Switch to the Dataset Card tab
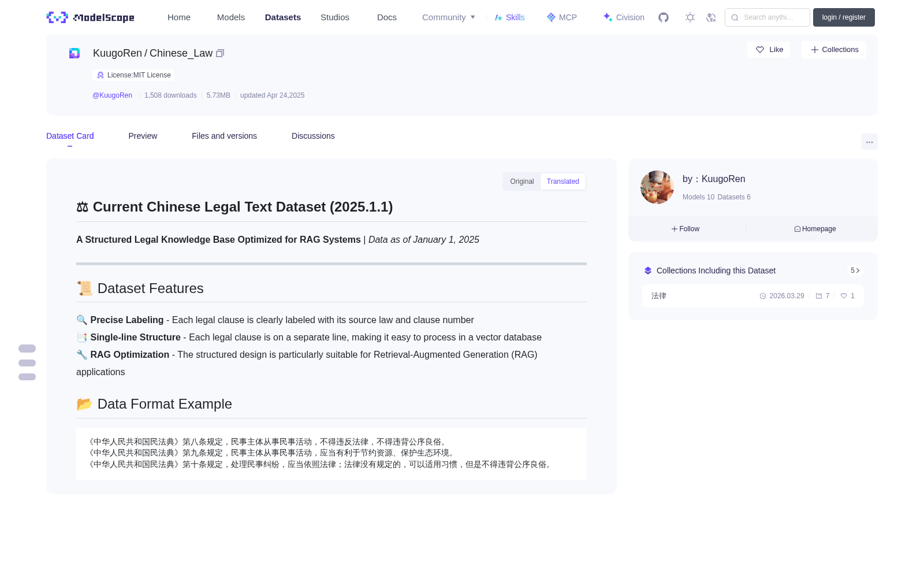 [x=70, y=136]
